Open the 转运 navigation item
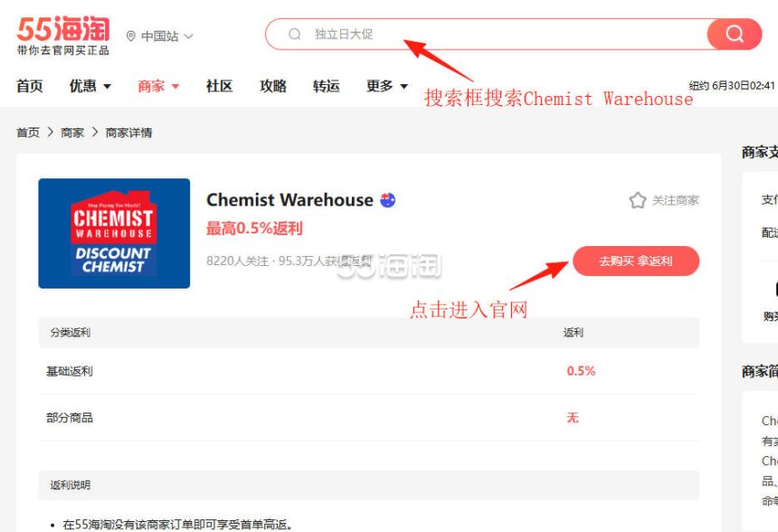The width and height of the screenshot is (778, 532). click(326, 86)
